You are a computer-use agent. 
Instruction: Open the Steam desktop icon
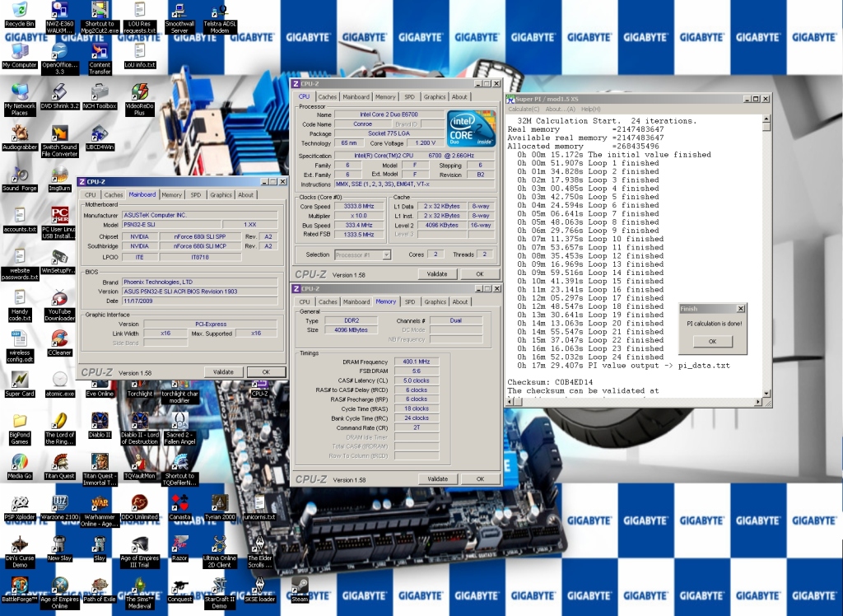(300, 590)
